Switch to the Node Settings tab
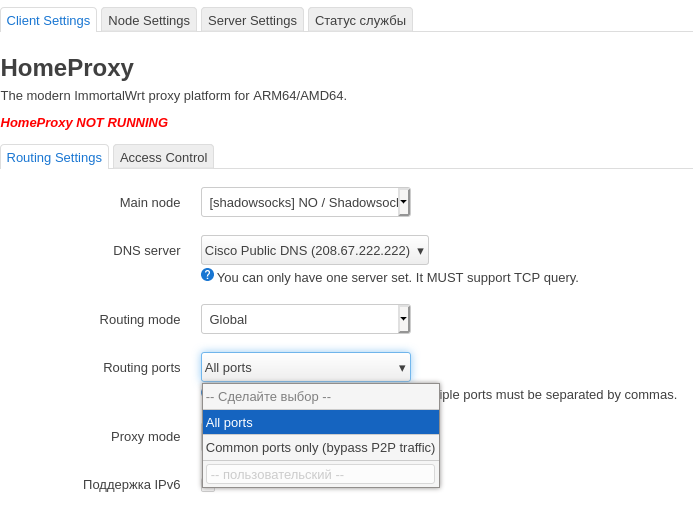 coord(148,20)
